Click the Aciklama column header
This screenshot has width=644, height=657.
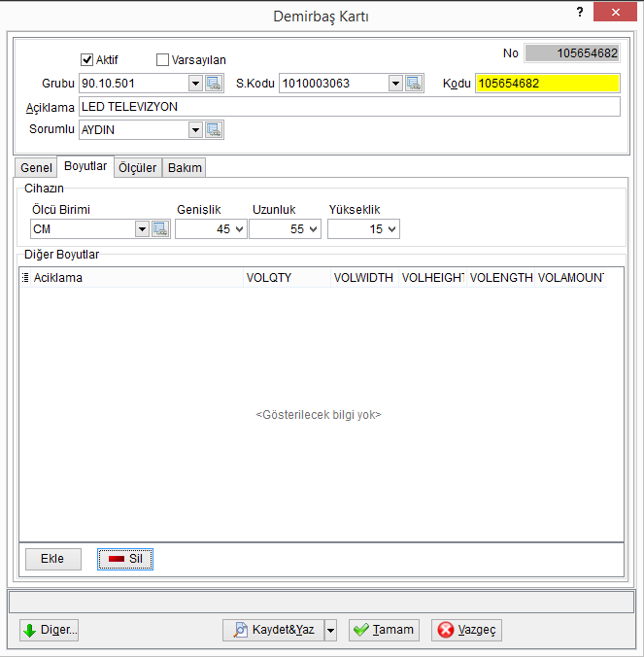pyautogui.click(x=137, y=277)
